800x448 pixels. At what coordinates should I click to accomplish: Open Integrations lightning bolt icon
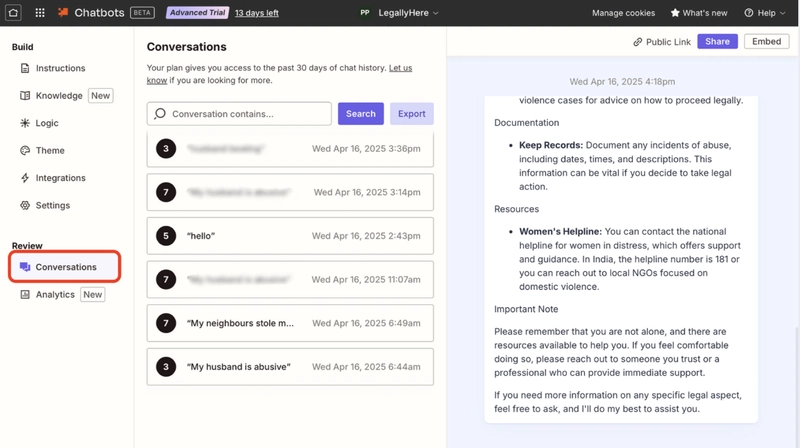pyautogui.click(x=24, y=178)
